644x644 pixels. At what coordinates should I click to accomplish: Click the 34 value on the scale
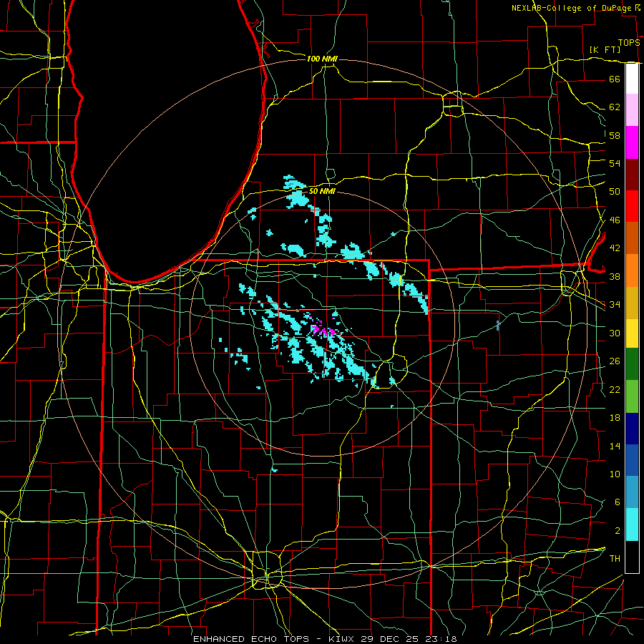615,305
